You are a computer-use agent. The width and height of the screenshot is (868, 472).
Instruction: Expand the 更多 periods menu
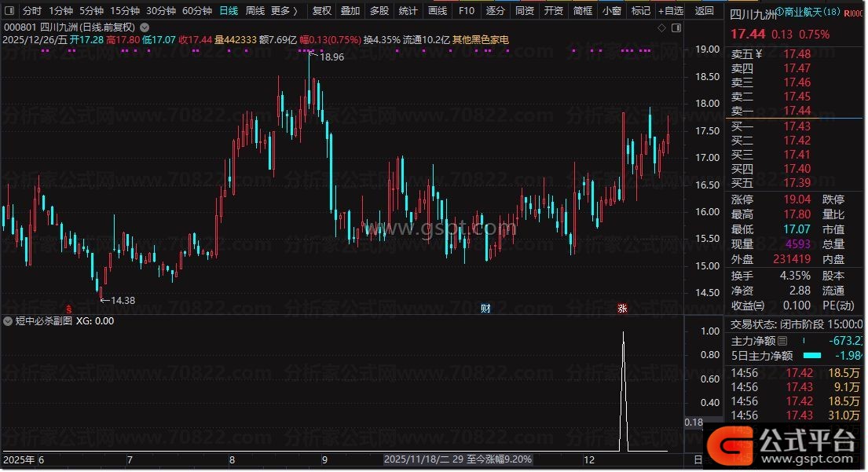(x=284, y=11)
